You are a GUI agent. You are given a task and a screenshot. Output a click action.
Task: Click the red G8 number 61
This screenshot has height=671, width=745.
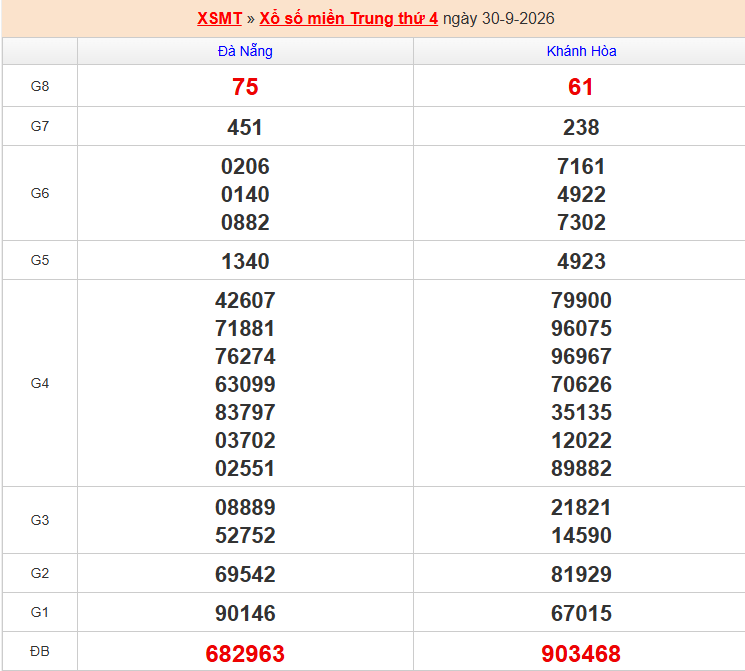coord(581,87)
